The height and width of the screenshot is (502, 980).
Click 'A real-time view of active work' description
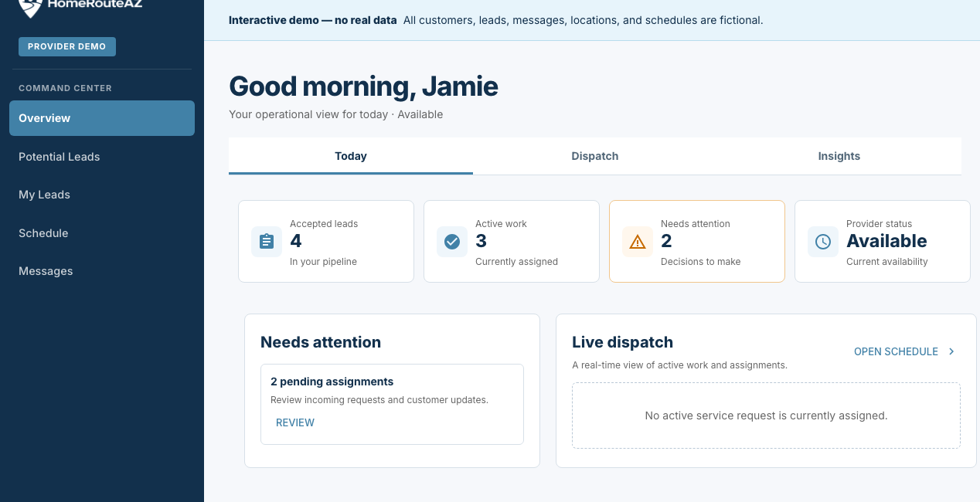click(x=679, y=365)
